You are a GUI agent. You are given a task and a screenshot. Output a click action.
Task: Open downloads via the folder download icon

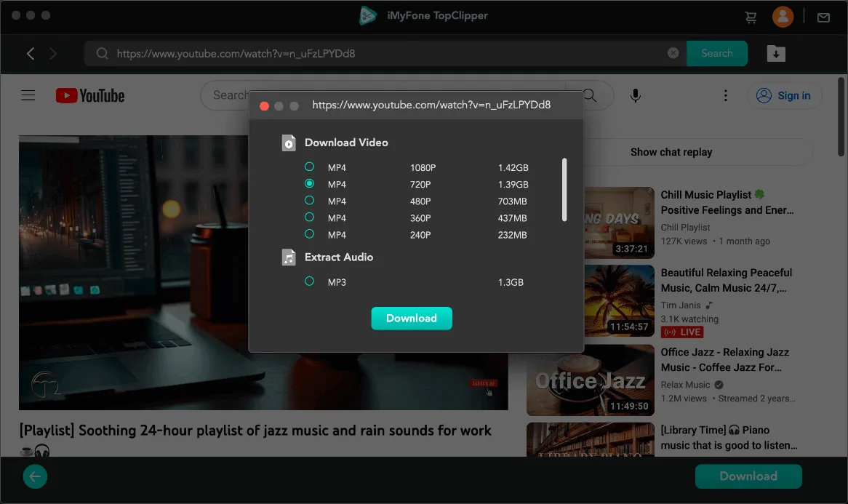(775, 53)
